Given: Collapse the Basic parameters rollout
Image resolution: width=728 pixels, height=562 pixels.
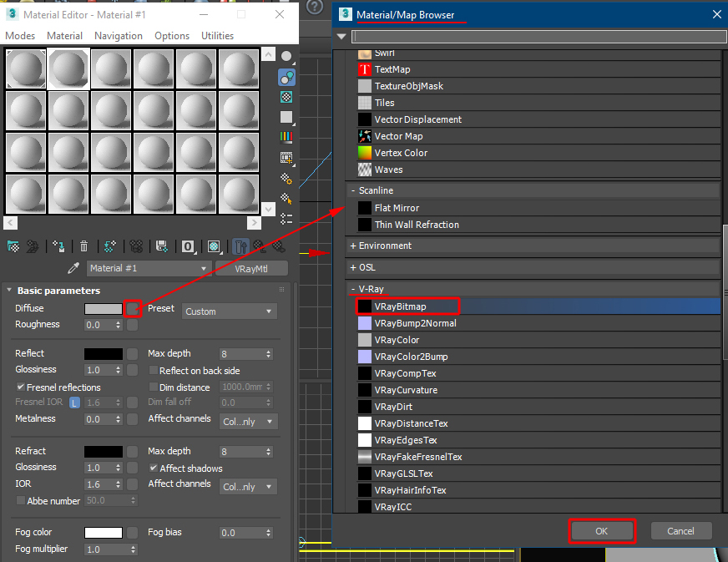Looking at the screenshot, I should point(9,290).
